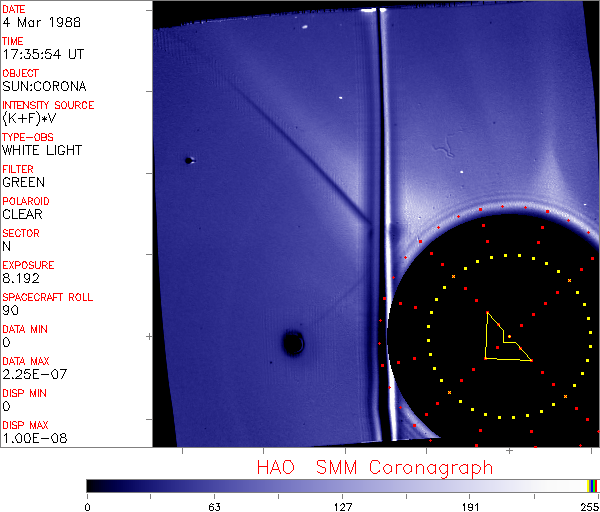Click the "SPACECRAFT ROLL" label
Viewport: 600px width, 512px height.
pos(48,297)
